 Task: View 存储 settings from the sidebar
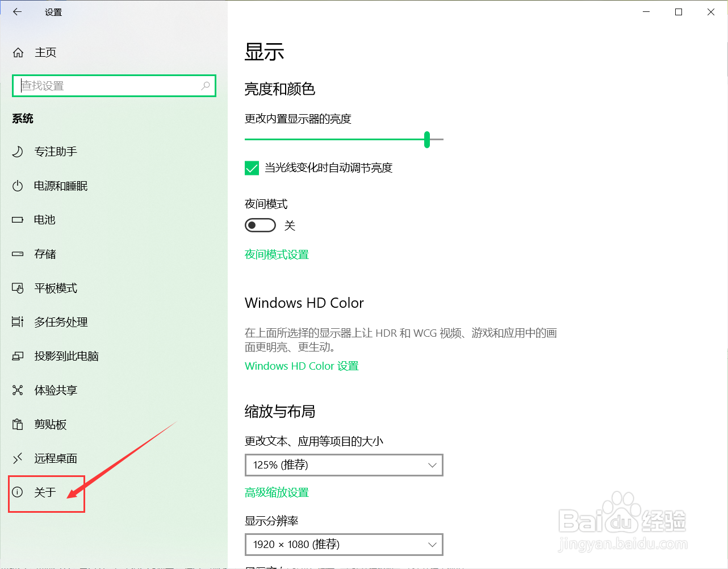46,254
